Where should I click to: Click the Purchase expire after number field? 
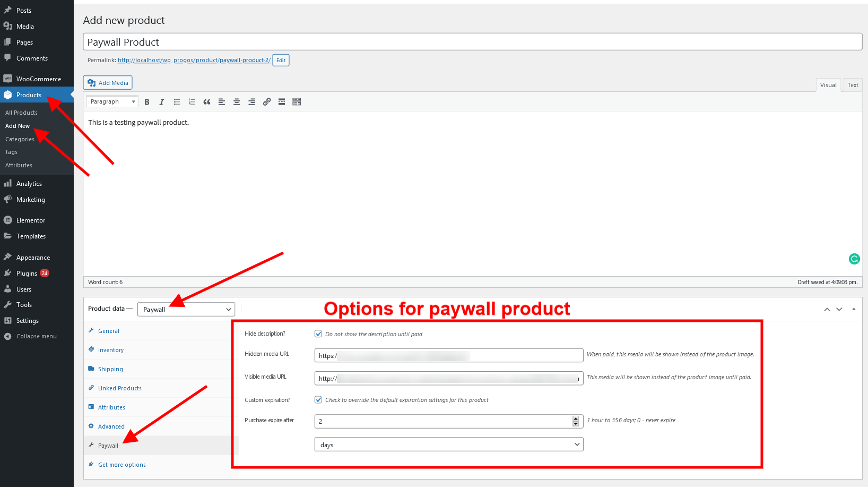[x=449, y=421]
